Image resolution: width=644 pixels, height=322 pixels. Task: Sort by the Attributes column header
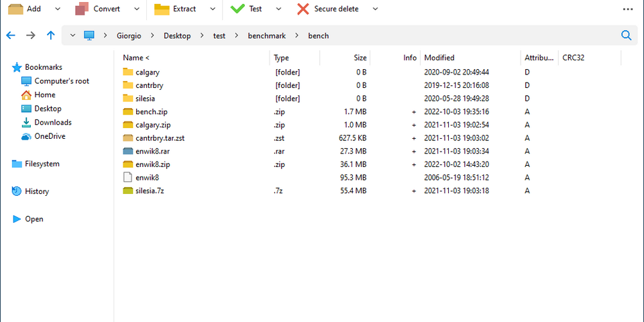tap(539, 58)
